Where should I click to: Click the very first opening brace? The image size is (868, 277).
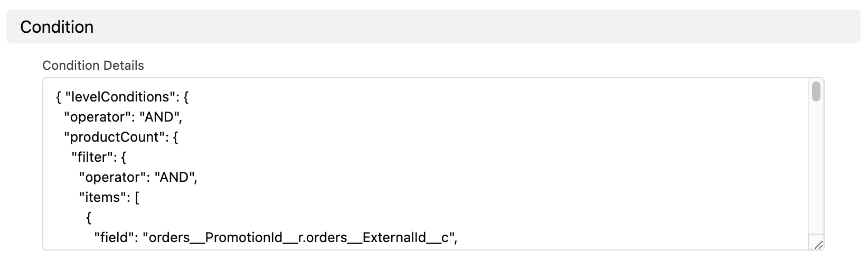(58, 97)
